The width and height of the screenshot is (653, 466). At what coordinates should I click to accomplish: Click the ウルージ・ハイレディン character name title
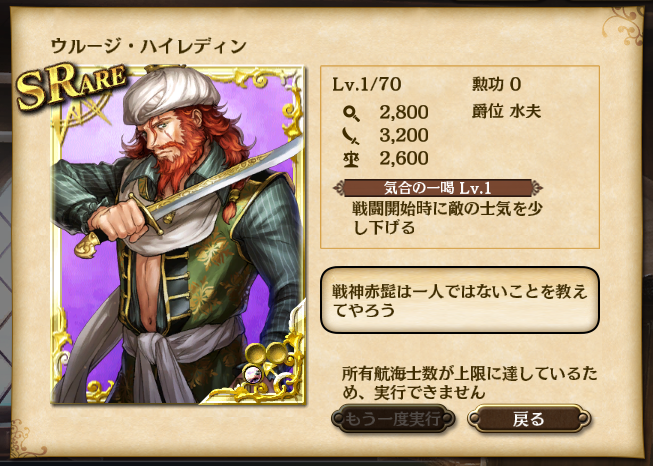[149, 46]
